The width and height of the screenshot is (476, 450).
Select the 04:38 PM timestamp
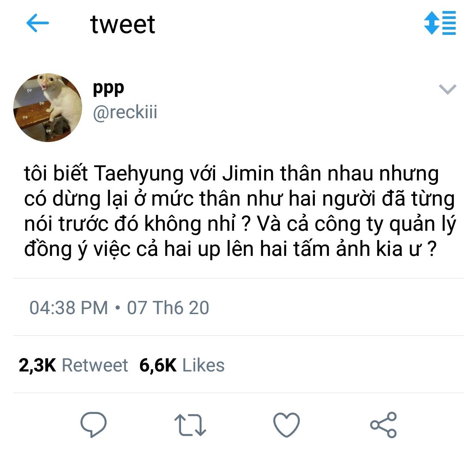[68, 307]
